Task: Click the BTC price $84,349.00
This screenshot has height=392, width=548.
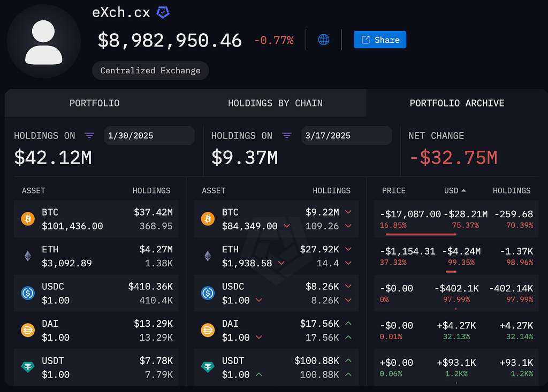Action: coord(249,226)
